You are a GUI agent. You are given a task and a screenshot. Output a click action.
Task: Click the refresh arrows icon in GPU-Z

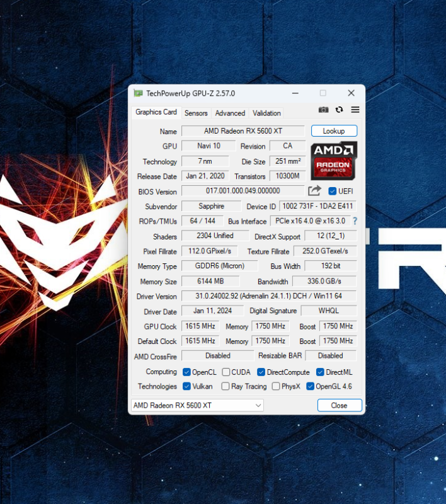click(x=339, y=110)
